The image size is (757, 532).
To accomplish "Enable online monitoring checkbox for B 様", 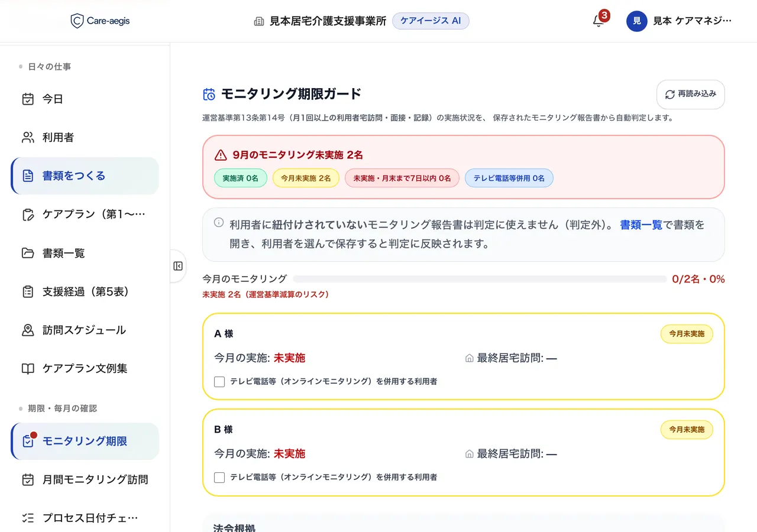I will (x=219, y=478).
